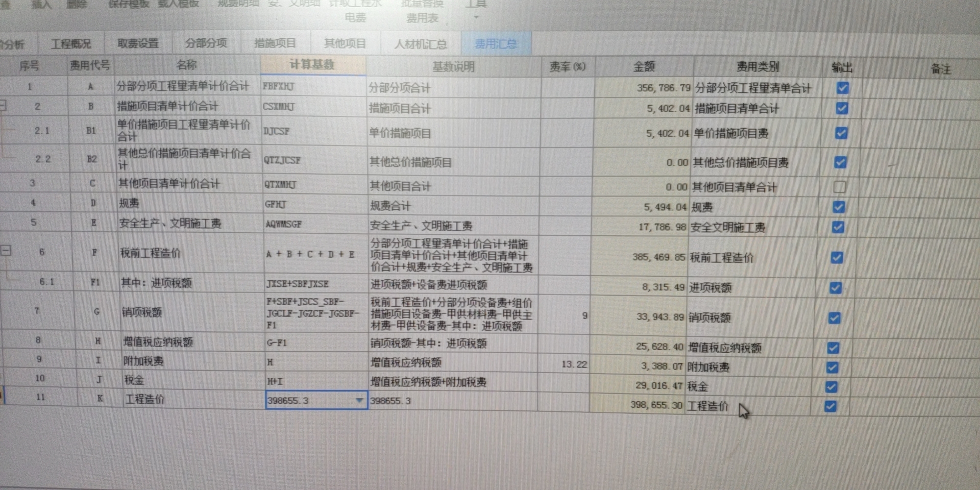The image size is (980, 490).
Task: Go to the 措施项目 tab
Action: point(275,43)
